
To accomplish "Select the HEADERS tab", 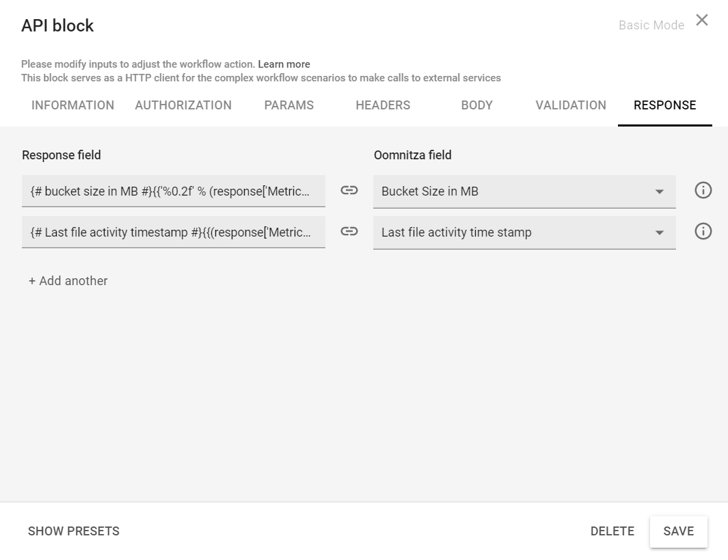I will pyautogui.click(x=383, y=105).
